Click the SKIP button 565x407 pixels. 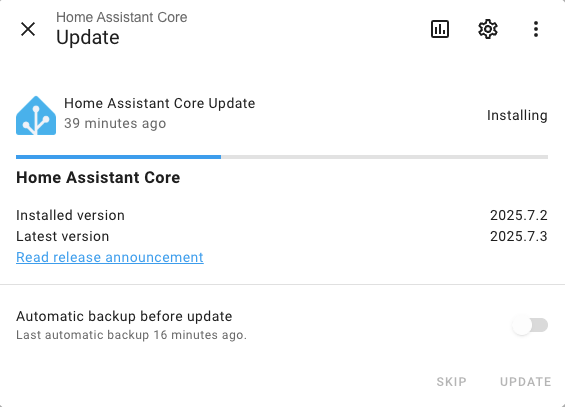coord(451,382)
